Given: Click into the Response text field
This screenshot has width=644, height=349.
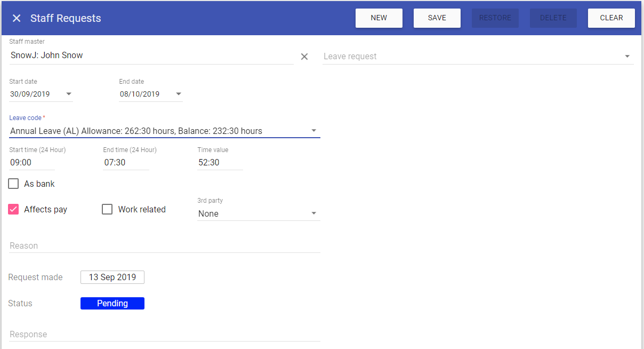Looking at the screenshot, I should (x=164, y=335).
